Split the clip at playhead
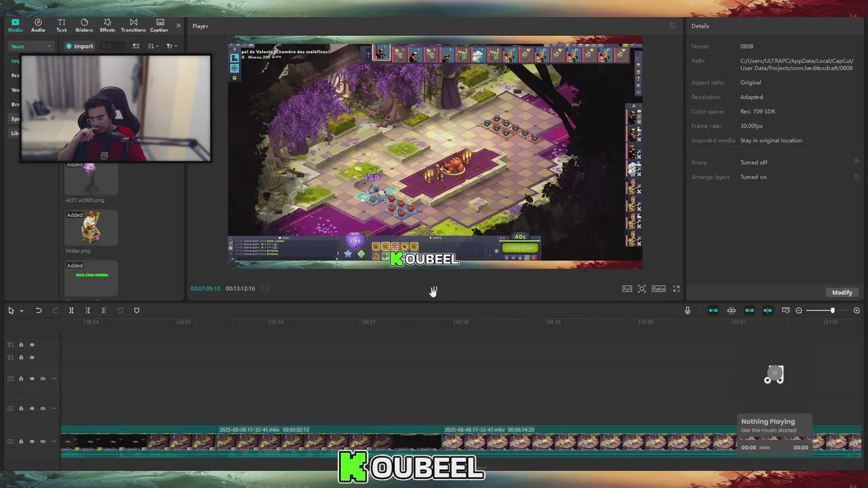 click(71, 310)
